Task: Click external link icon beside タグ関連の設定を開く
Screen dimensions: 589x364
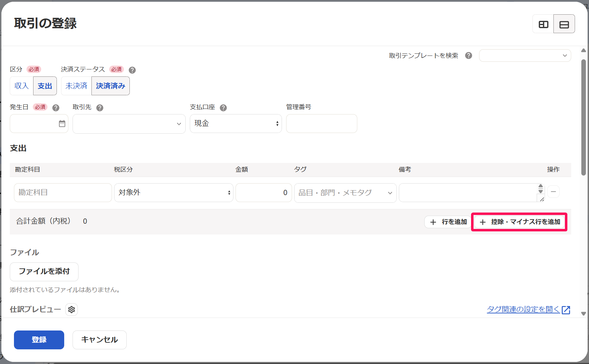Action: tap(566, 310)
